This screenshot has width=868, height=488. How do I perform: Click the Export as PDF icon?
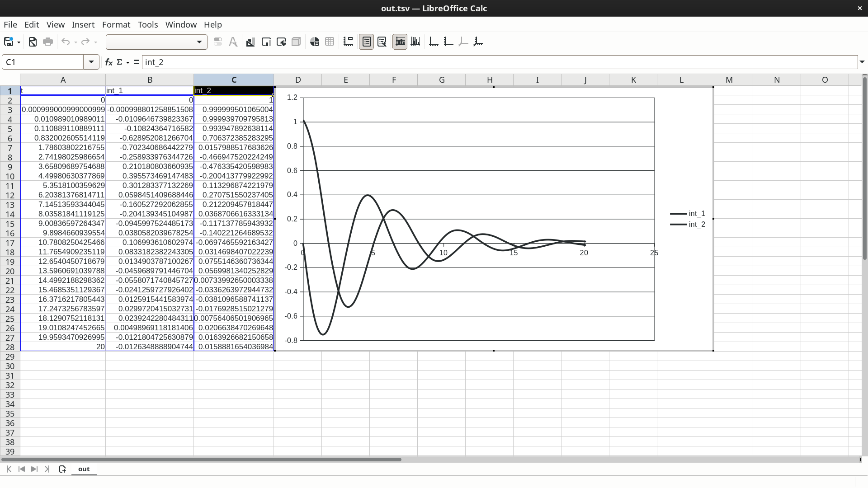pyautogui.click(x=33, y=42)
